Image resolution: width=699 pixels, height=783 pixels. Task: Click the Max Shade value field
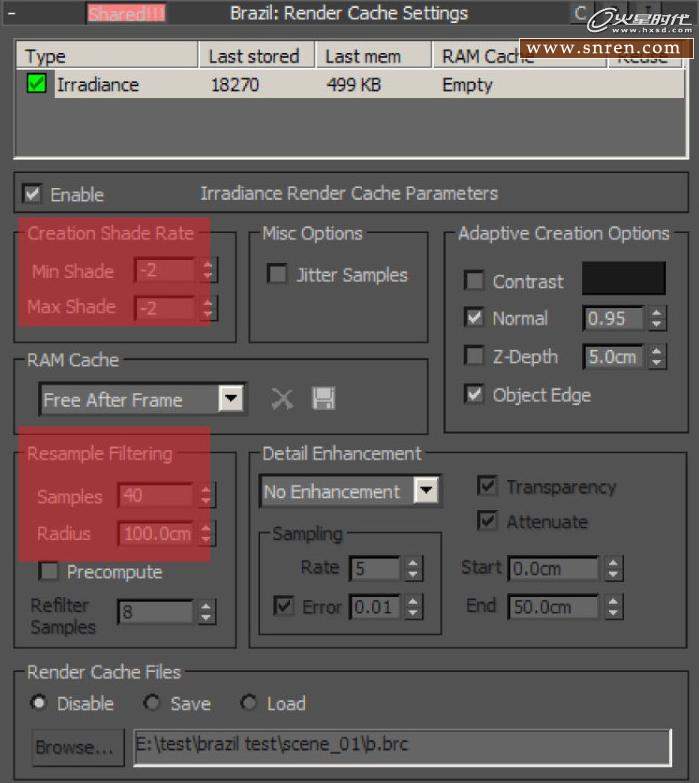point(166,308)
